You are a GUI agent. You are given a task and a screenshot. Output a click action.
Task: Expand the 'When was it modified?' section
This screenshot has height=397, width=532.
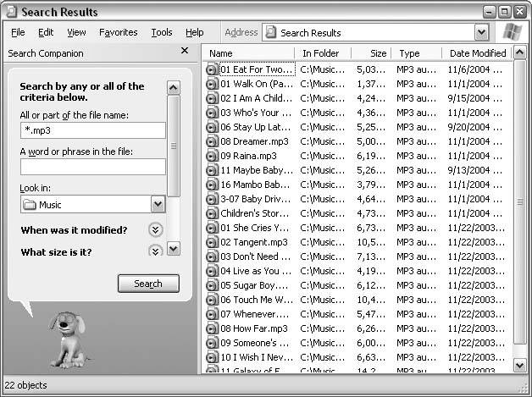click(x=155, y=230)
